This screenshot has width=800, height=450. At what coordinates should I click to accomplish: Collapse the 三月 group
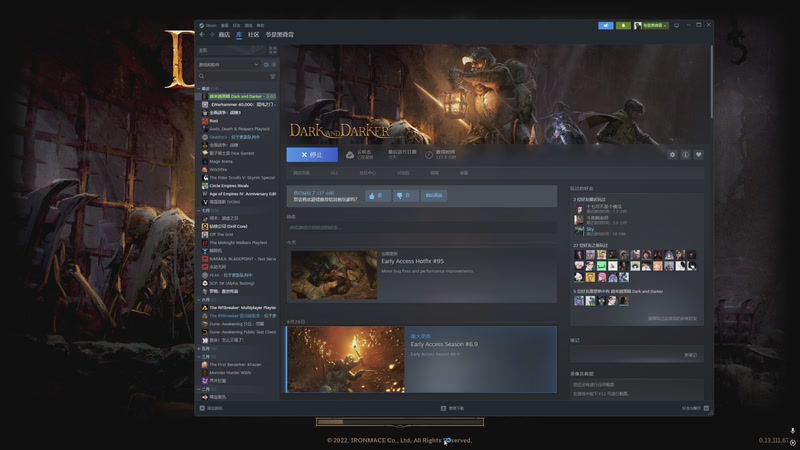tap(199, 357)
